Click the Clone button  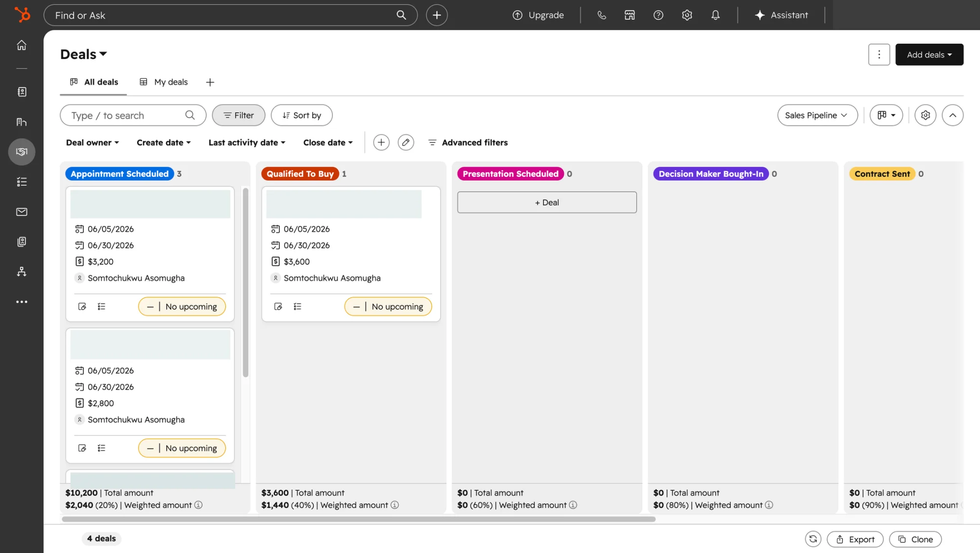pyautogui.click(x=915, y=539)
